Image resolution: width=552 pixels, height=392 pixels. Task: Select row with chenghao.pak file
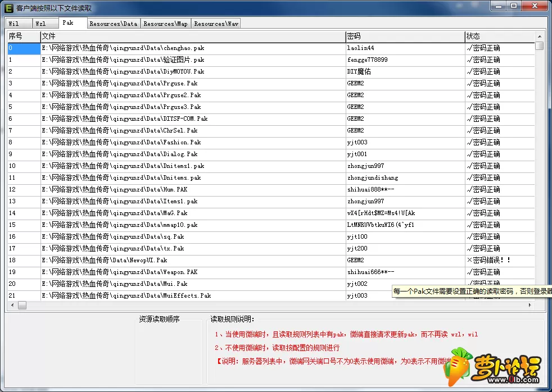tap(271, 48)
